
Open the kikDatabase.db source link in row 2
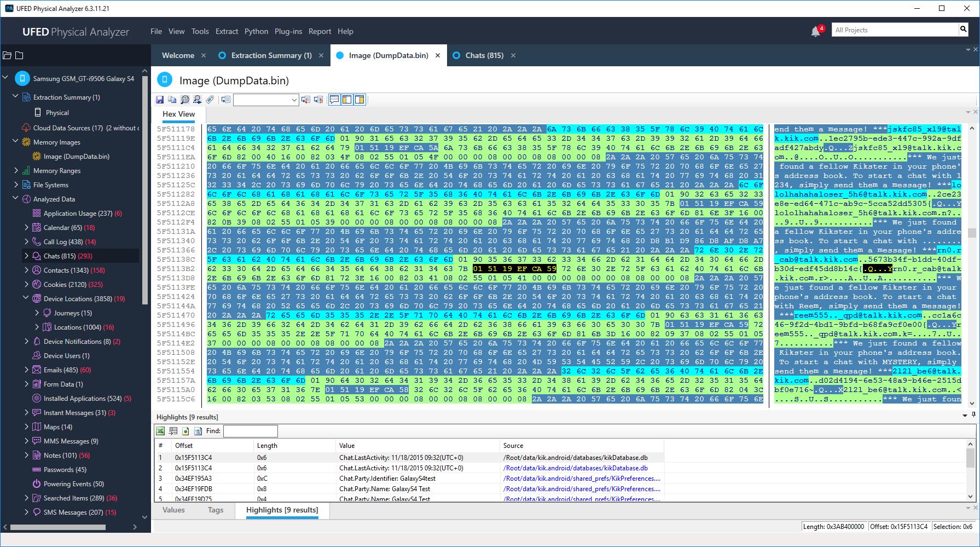575,468
